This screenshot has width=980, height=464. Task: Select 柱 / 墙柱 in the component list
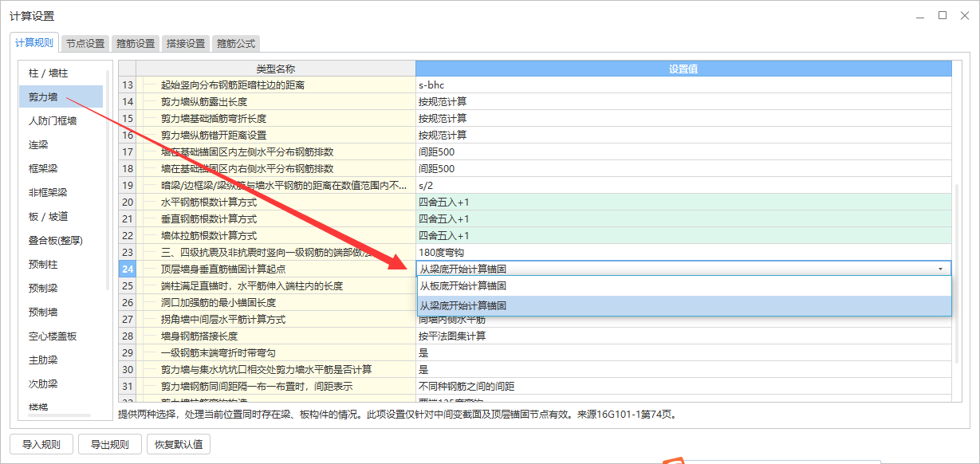click(x=61, y=73)
